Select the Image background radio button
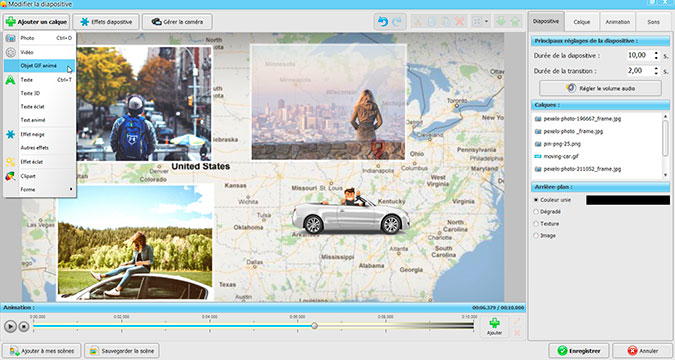The height and width of the screenshot is (360, 675). [536, 236]
